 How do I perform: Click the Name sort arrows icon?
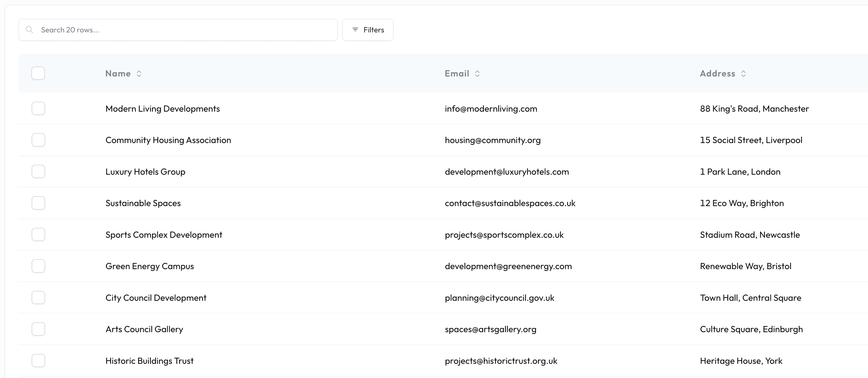[x=139, y=74]
